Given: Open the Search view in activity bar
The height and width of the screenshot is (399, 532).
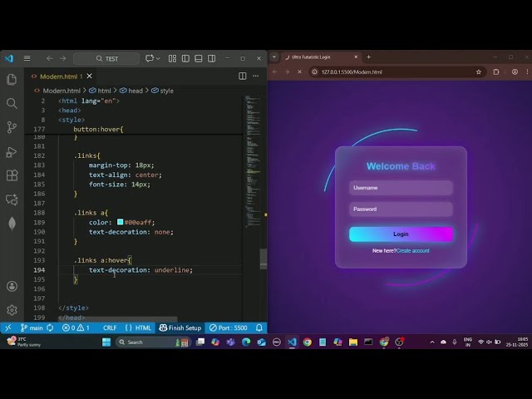Looking at the screenshot, I should (x=12, y=103).
